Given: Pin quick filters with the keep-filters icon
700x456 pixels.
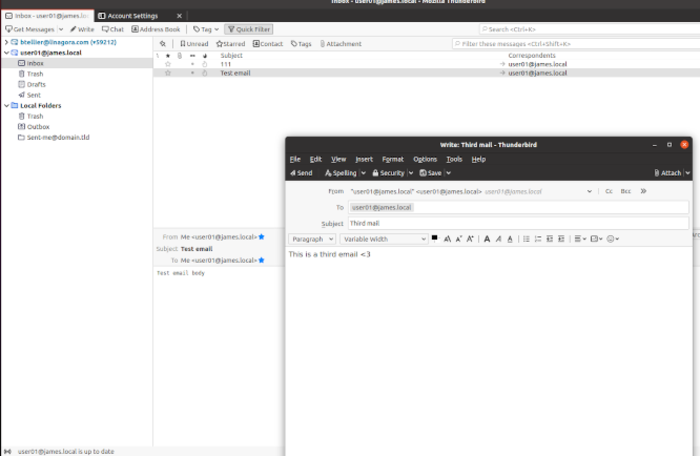Looking at the screenshot, I should click(163, 44).
